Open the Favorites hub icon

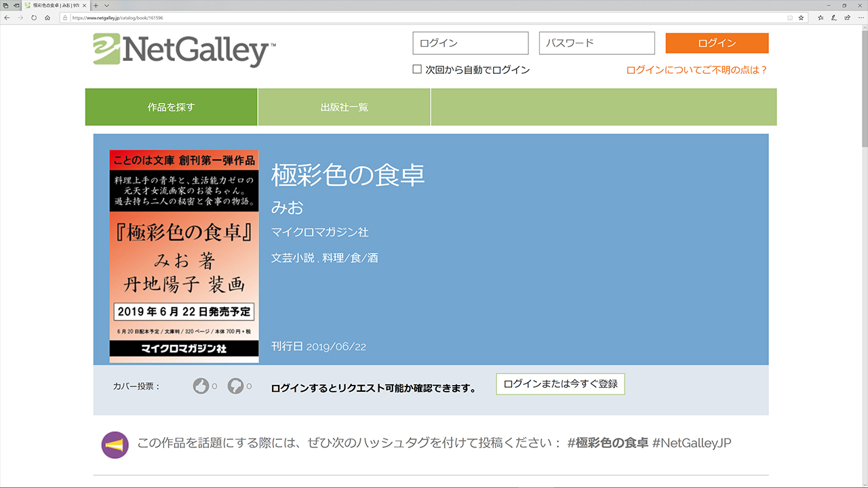(820, 18)
